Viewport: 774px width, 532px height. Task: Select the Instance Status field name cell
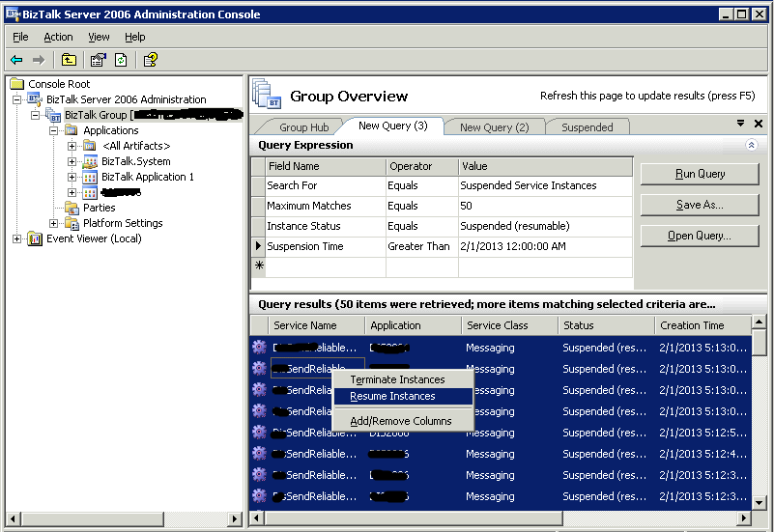326,226
